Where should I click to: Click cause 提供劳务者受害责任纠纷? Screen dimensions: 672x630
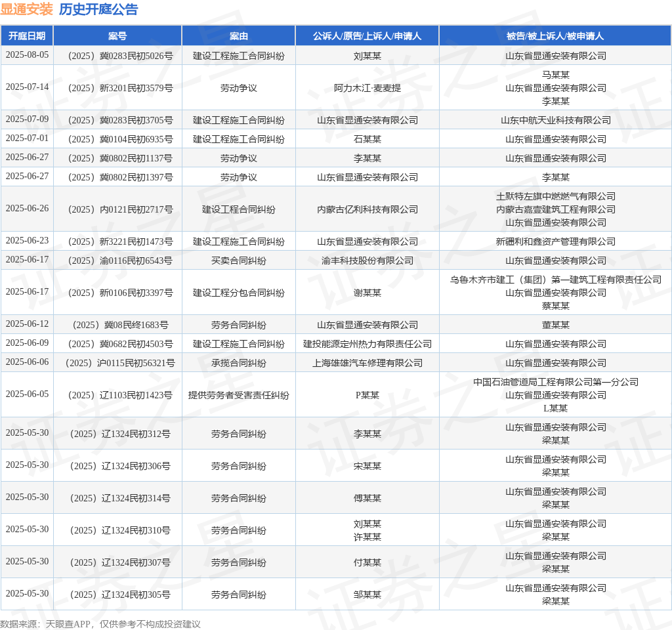[x=239, y=395]
